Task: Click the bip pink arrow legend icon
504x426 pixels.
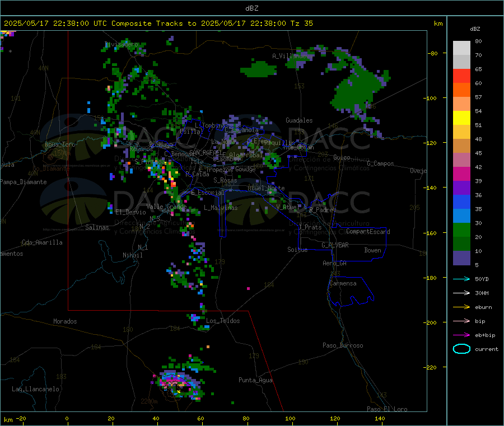Action: pos(461,321)
